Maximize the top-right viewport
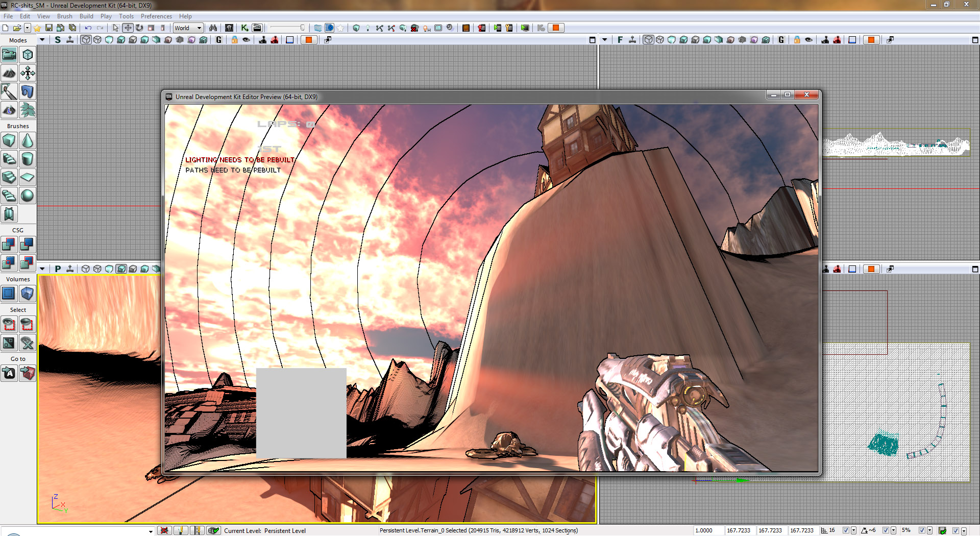This screenshot has height=536, width=980. 975,40
